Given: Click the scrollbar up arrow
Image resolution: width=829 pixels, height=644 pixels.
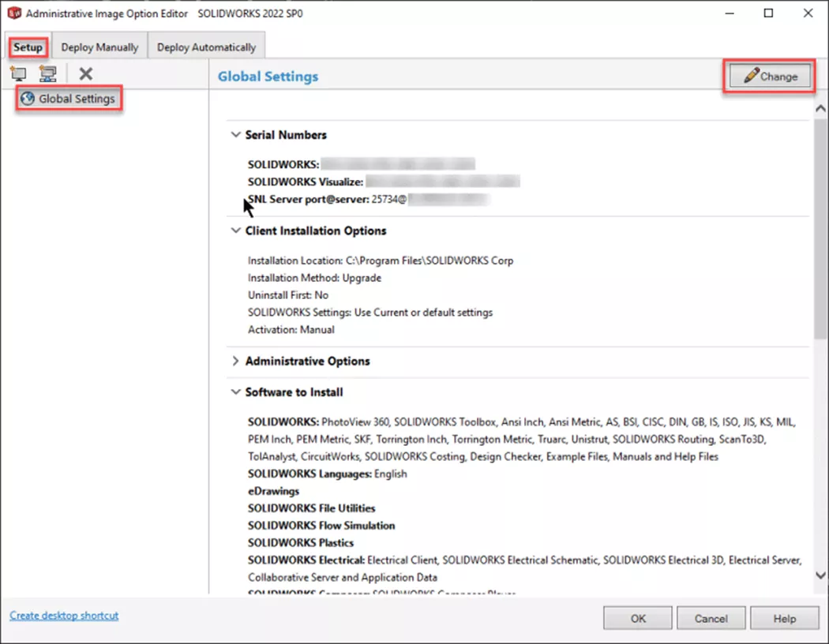Looking at the screenshot, I should (820, 109).
